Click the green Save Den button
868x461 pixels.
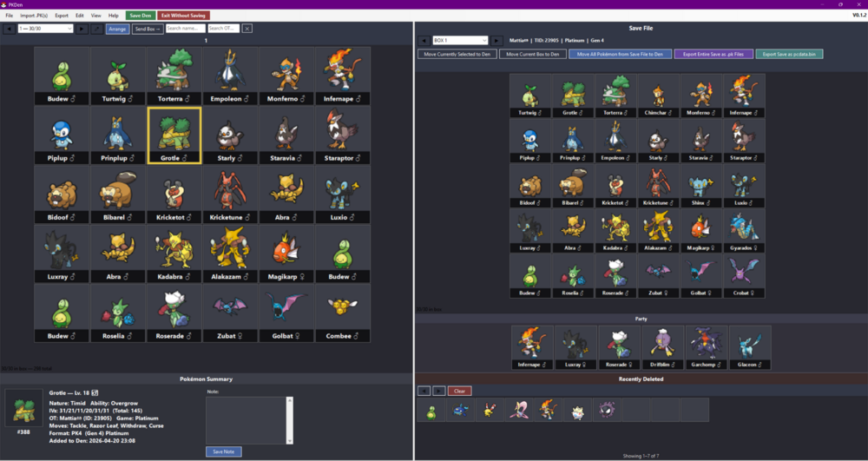[141, 16]
